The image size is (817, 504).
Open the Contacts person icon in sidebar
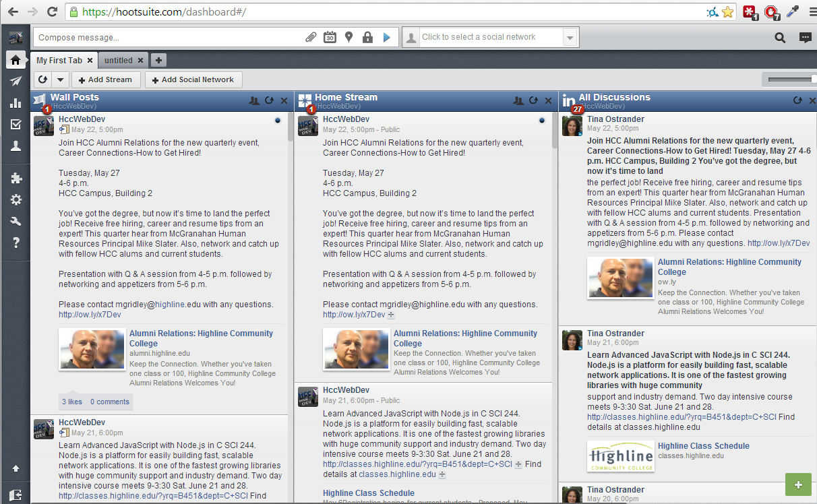click(x=16, y=146)
